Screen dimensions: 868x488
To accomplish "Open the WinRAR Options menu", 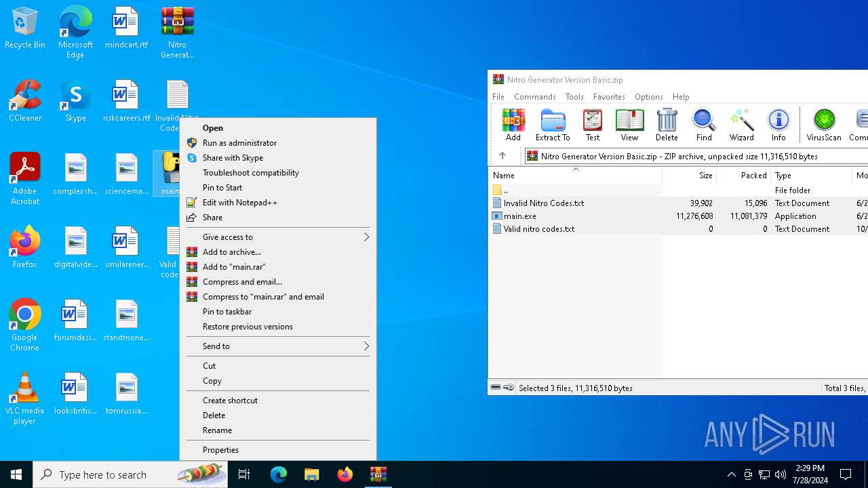I will [x=649, y=97].
